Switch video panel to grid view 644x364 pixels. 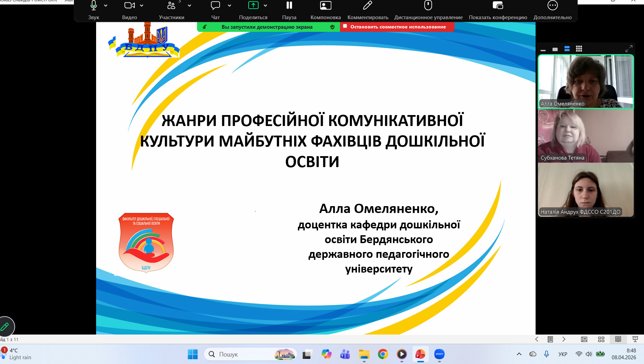[x=579, y=49]
